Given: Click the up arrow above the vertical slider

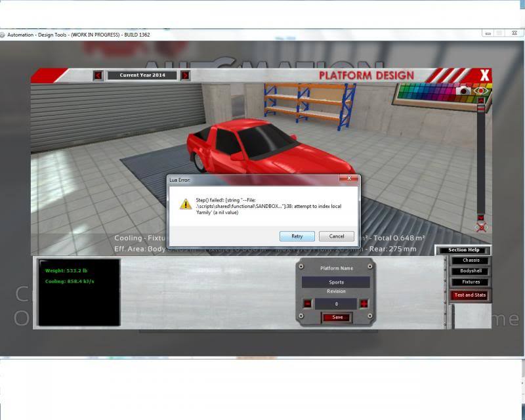Looking at the screenshot, I should (480, 101).
